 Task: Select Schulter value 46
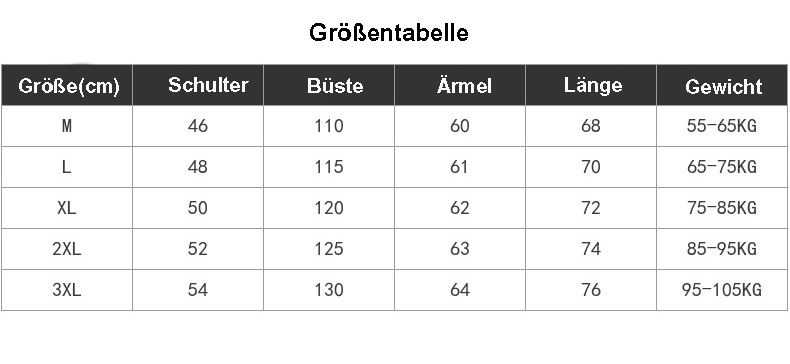click(198, 126)
